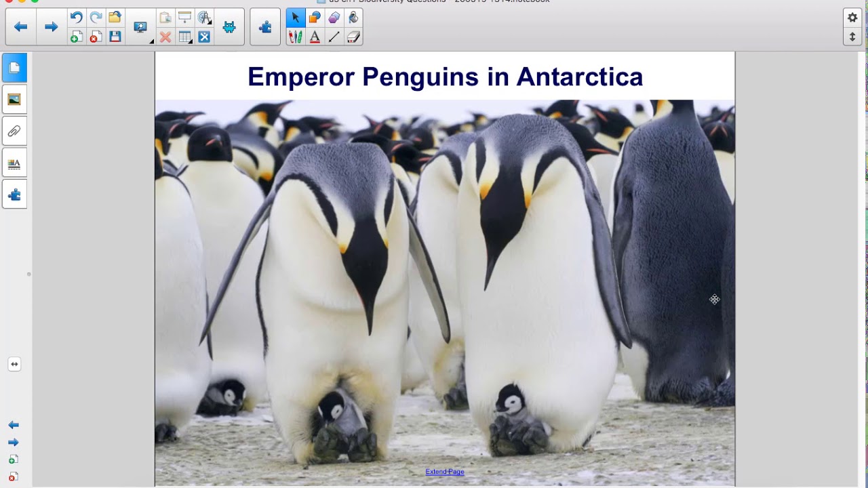Select the Text tool
This screenshot has height=488, width=868.
tap(315, 37)
